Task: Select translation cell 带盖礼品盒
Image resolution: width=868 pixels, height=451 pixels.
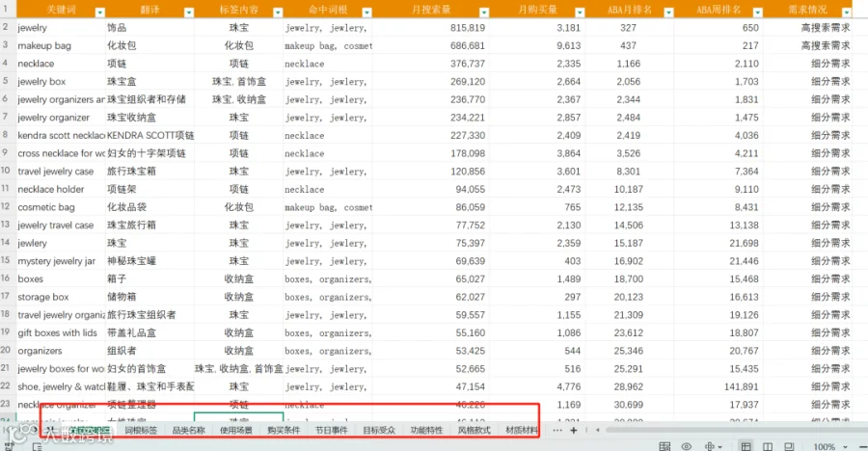Action: [x=149, y=332]
